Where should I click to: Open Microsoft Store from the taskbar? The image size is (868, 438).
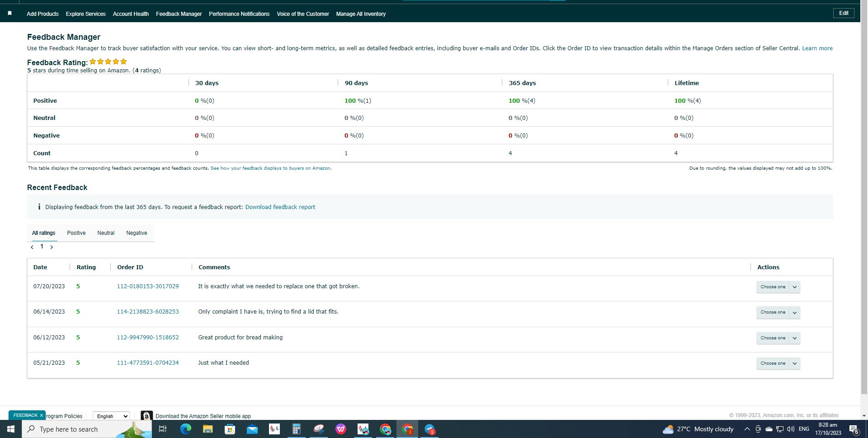tap(230, 429)
